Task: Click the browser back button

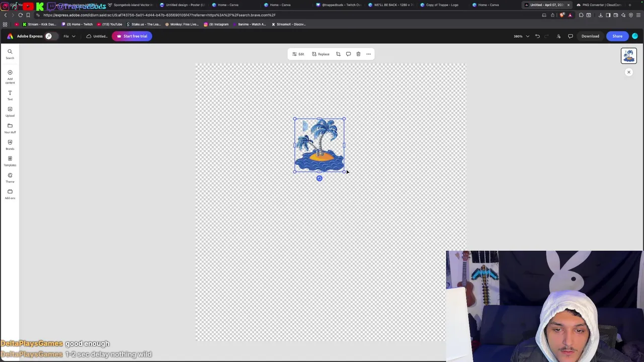Action: pyautogui.click(x=6, y=15)
